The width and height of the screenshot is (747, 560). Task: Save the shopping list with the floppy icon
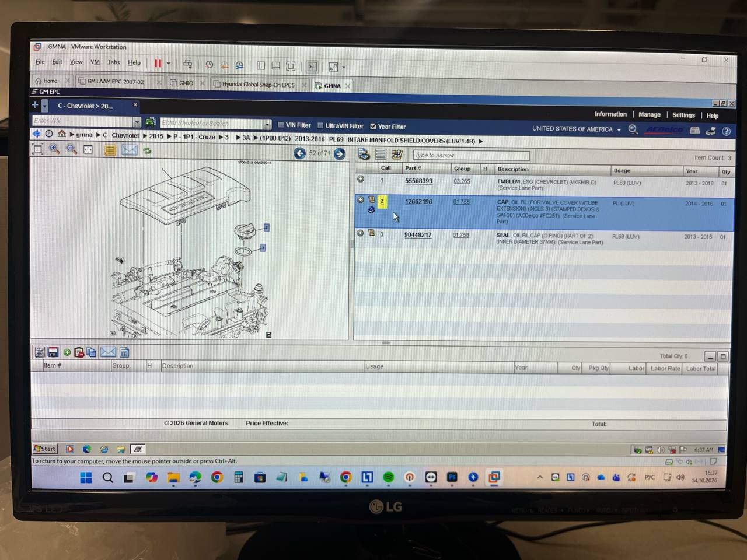point(53,352)
